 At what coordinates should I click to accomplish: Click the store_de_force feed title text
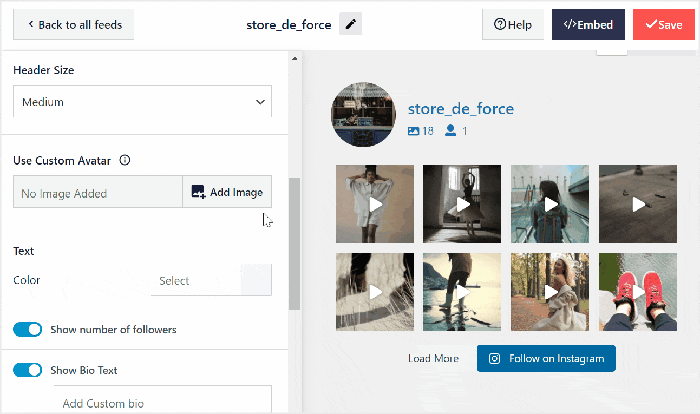tap(289, 25)
